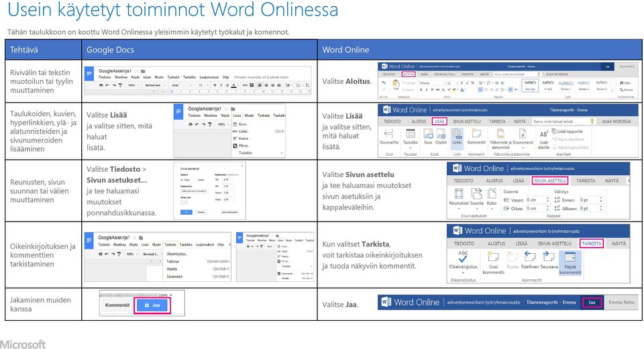
Task: Select the TARKISTA tab above the Näytä kommentit icon
Action: (592, 244)
